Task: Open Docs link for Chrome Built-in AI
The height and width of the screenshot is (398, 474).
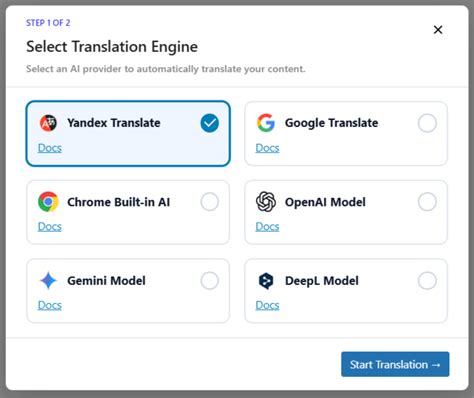Action: tap(50, 226)
